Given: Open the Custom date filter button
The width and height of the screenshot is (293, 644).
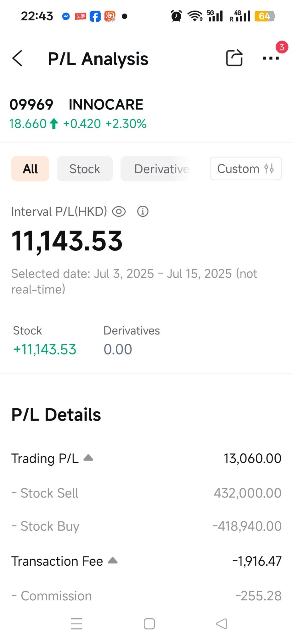Looking at the screenshot, I should point(245,169).
